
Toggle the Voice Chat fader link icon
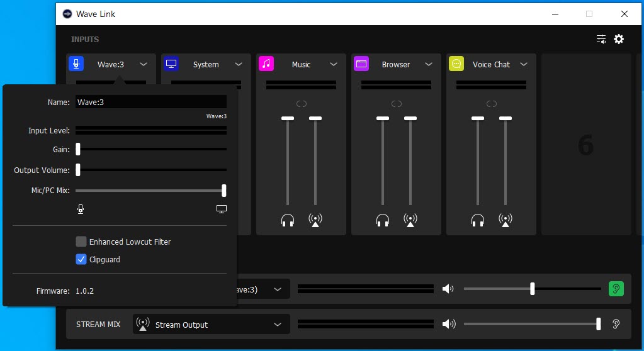click(492, 104)
